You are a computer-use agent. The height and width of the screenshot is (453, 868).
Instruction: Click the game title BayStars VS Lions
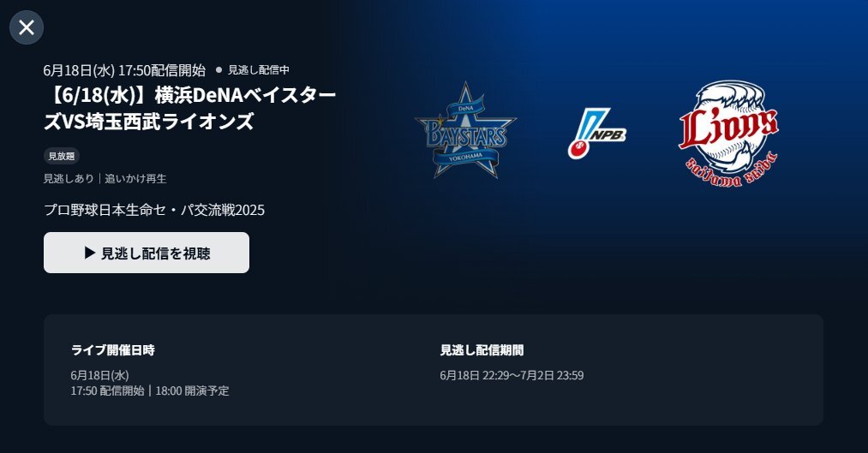tap(190, 108)
